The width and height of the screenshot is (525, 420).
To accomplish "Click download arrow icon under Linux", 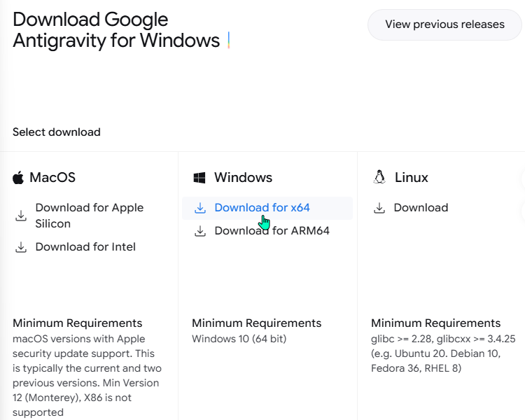I will tap(379, 208).
